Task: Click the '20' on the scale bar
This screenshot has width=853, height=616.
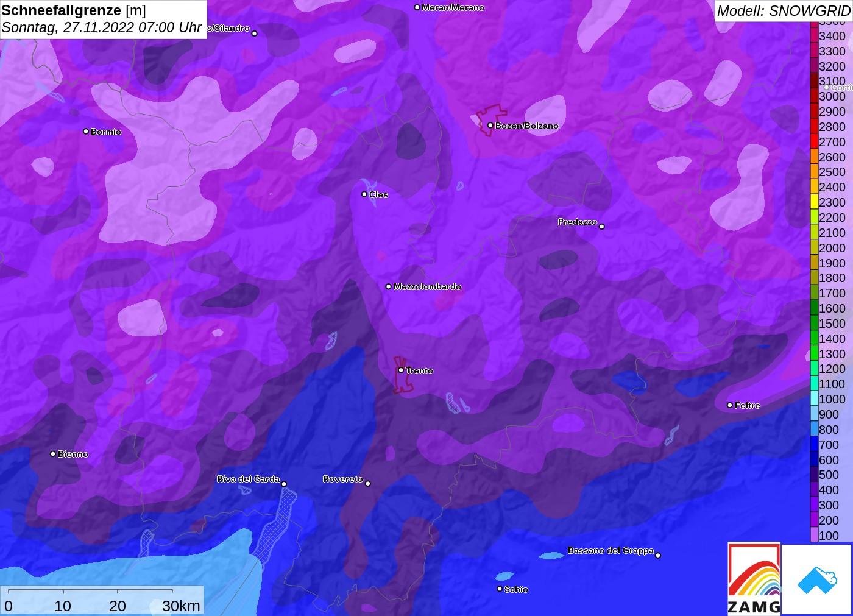Action: click(118, 606)
